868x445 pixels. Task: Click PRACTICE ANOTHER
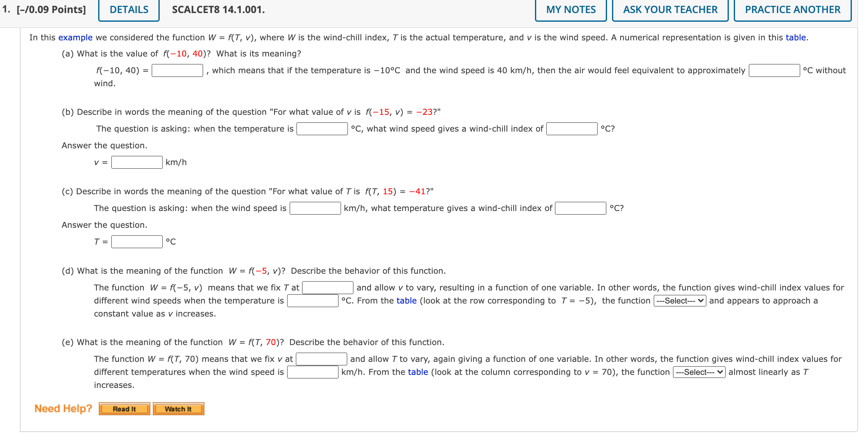pyautogui.click(x=792, y=10)
